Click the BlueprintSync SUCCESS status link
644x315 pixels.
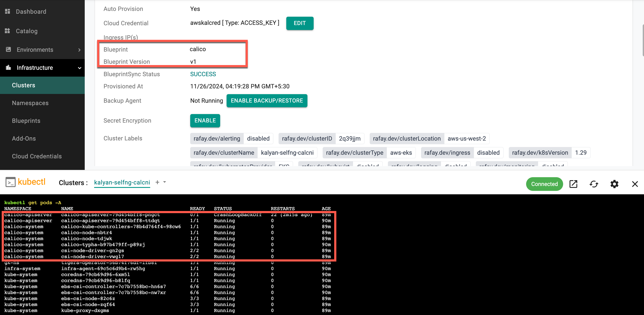click(203, 74)
